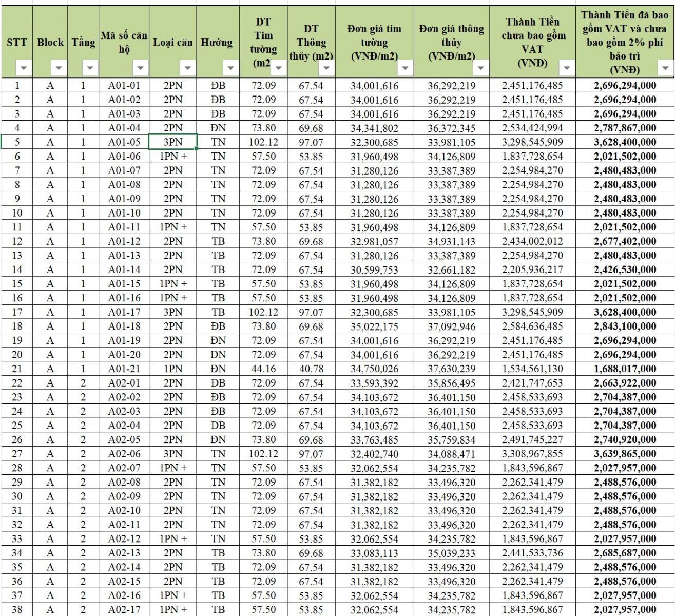Open the Đơn giá tim tường filter dropdown
The width and height of the screenshot is (675, 616).
[405, 68]
